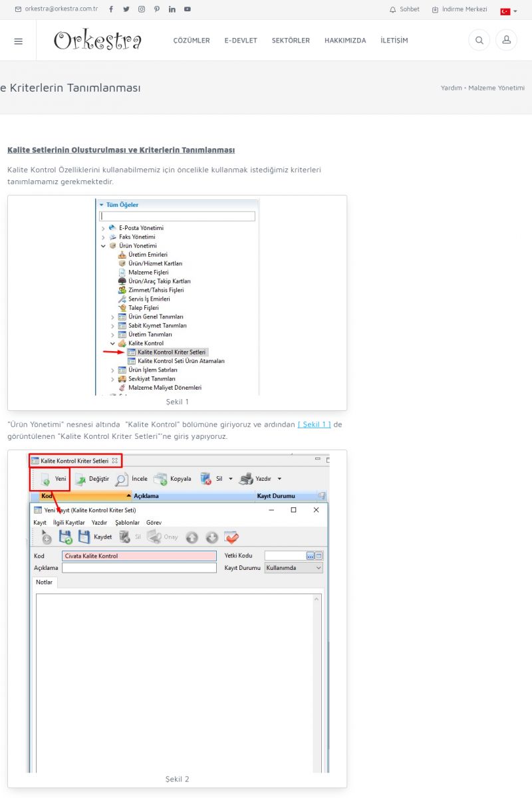
Task: Click Yazdır printer icon
Action: pyautogui.click(x=255, y=478)
